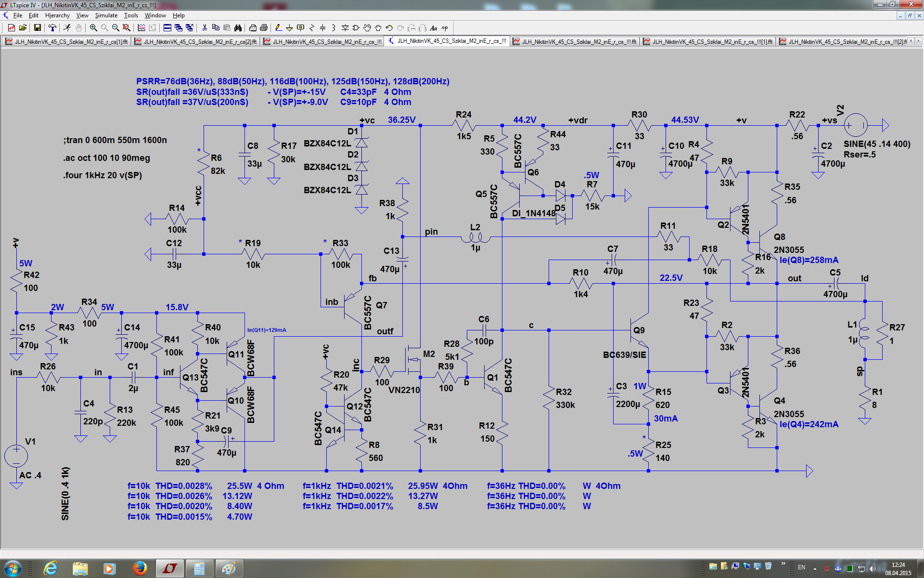This screenshot has width=924, height=578.
Task: Open the Simulate menu
Action: pos(106,15)
